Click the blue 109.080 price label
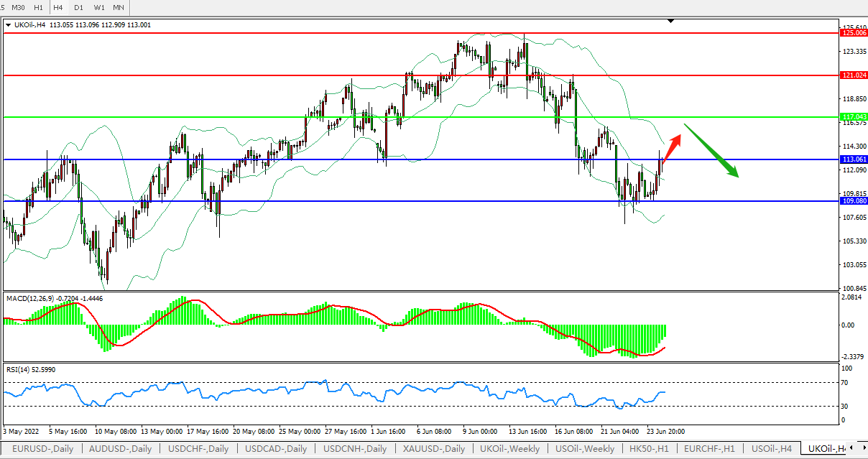The height and width of the screenshot is (459, 868). (854, 201)
